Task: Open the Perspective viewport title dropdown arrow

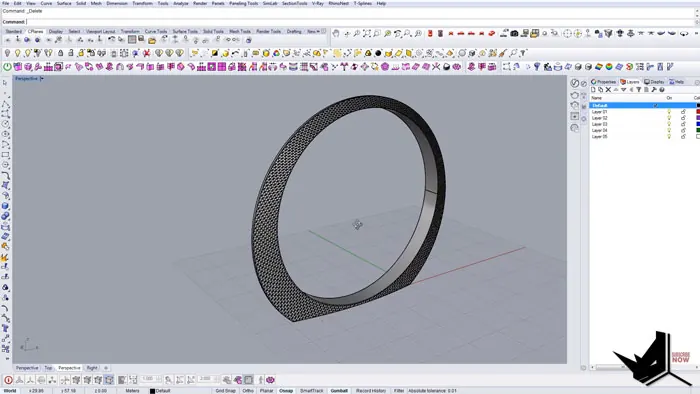Action: click(42, 79)
